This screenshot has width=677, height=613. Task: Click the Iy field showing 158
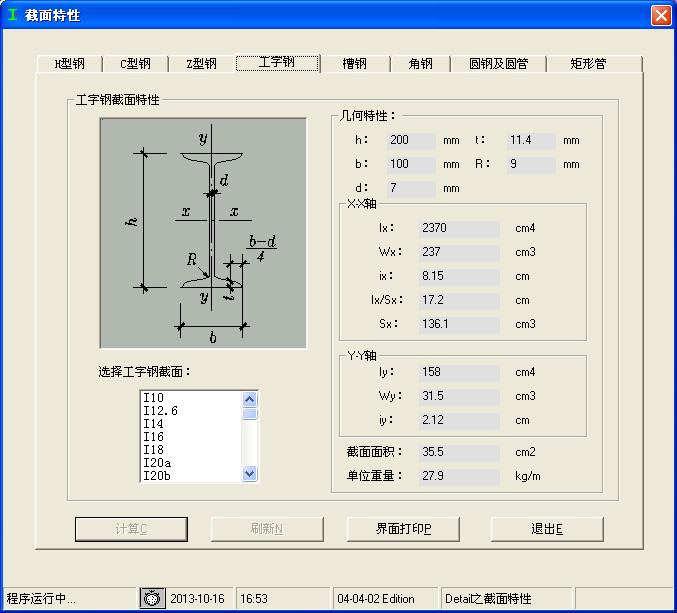459,372
